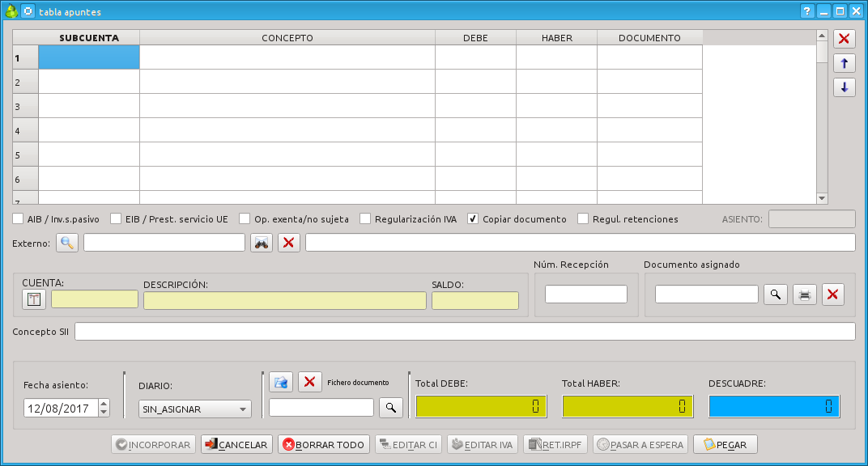Screen dimensions: 868x466
Task: Click the highlighted SUBCUENTA cell in row 1
Action: (x=88, y=57)
